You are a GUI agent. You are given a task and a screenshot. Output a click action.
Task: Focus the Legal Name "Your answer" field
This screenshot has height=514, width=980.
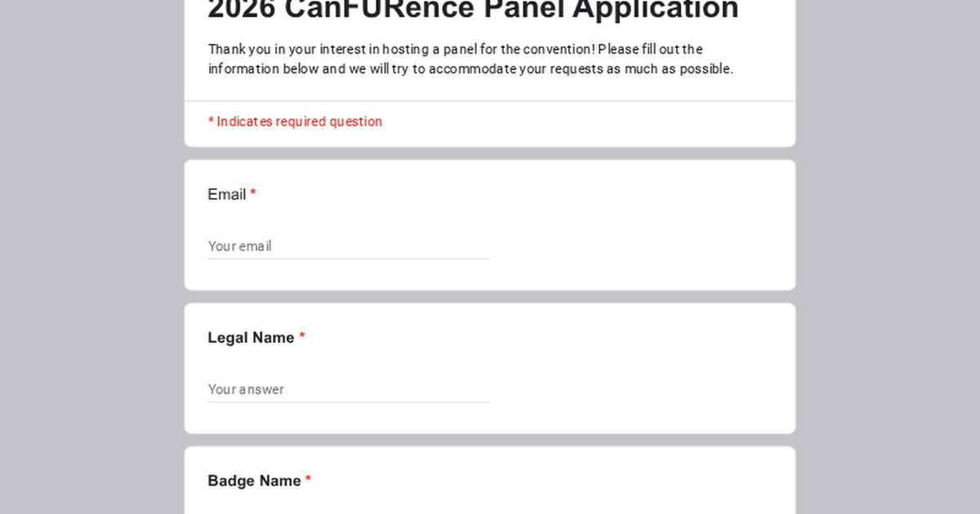coord(348,389)
